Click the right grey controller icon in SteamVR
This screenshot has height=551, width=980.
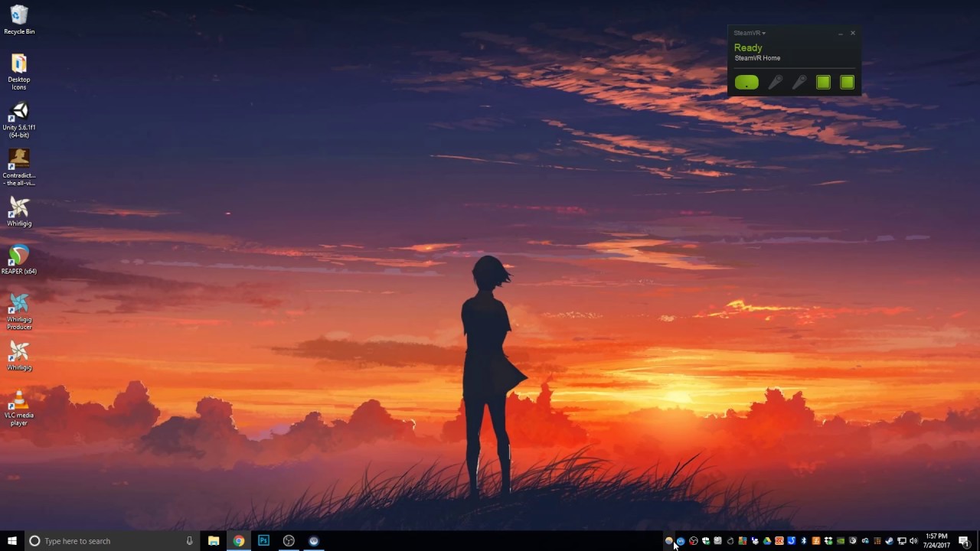tap(799, 83)
